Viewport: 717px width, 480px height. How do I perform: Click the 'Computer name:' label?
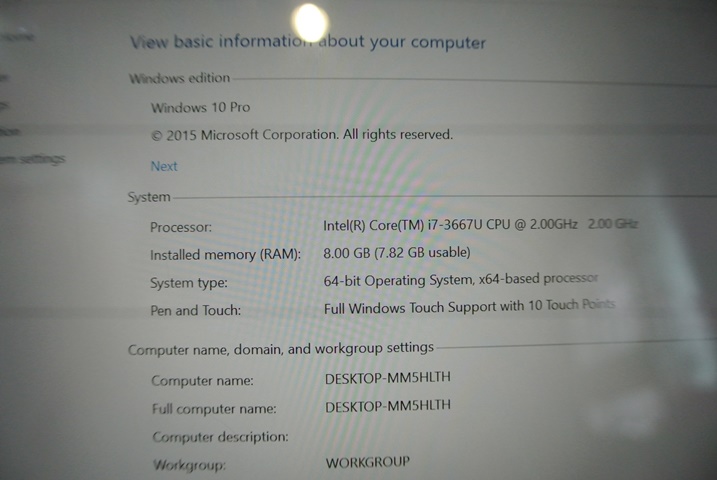tap(203, 380)
